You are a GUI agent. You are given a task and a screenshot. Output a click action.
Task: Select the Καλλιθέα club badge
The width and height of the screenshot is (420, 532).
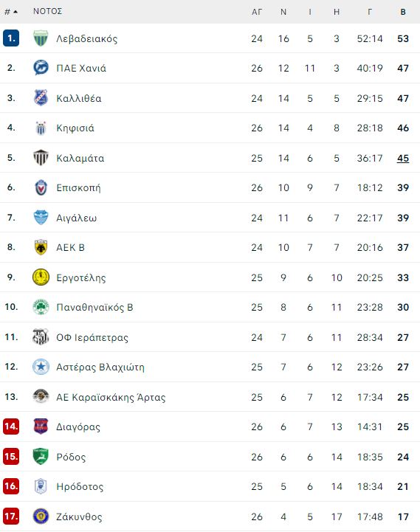pyautogui.click(x=41, y=97)
